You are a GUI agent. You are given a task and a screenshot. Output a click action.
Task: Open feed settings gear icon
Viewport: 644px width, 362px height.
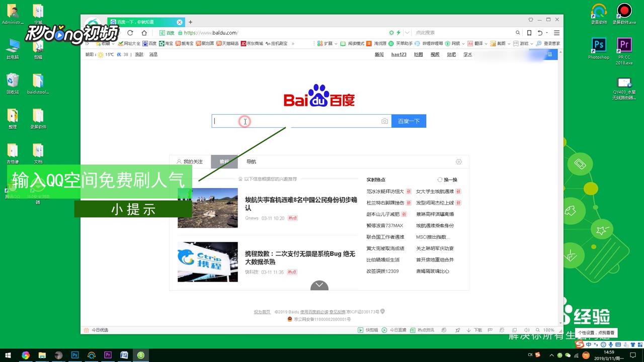[458, 161]
